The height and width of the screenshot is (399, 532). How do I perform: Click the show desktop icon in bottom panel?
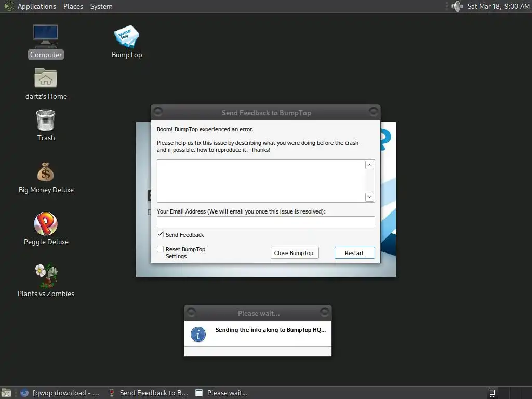[6, 393]
